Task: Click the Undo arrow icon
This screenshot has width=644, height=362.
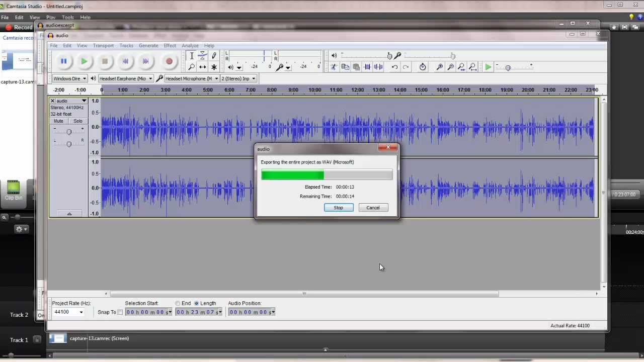Action: click(x=394, y=67)
